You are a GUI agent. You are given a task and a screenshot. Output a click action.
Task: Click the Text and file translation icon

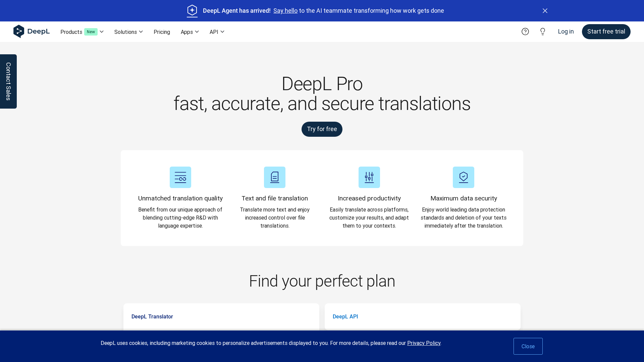tap(275, 177)
